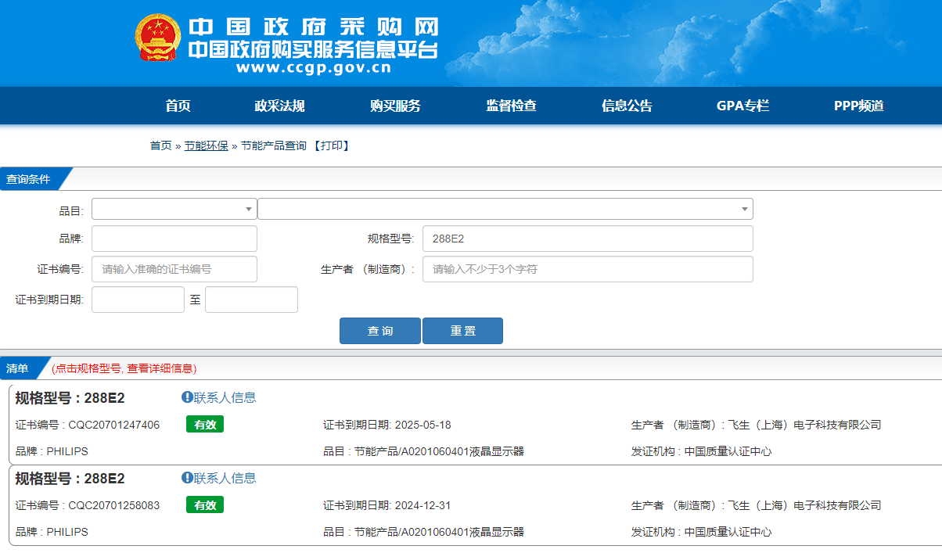
Task: Click the 重置 reset button
Action: pyautogui.click(x=462, y=331)
